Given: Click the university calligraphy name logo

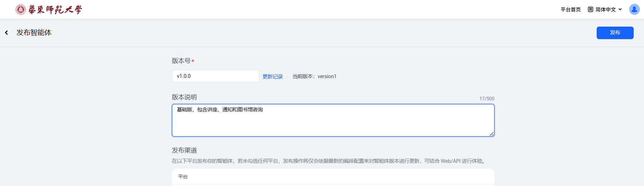Looking at the screenshot, I should point(55,10).
